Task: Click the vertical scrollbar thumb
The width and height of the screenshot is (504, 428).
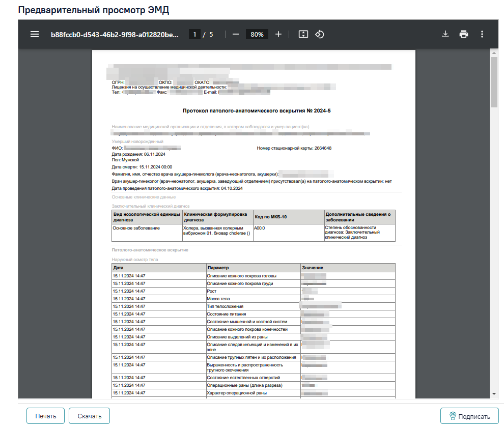Action: [x=494, y=82]
